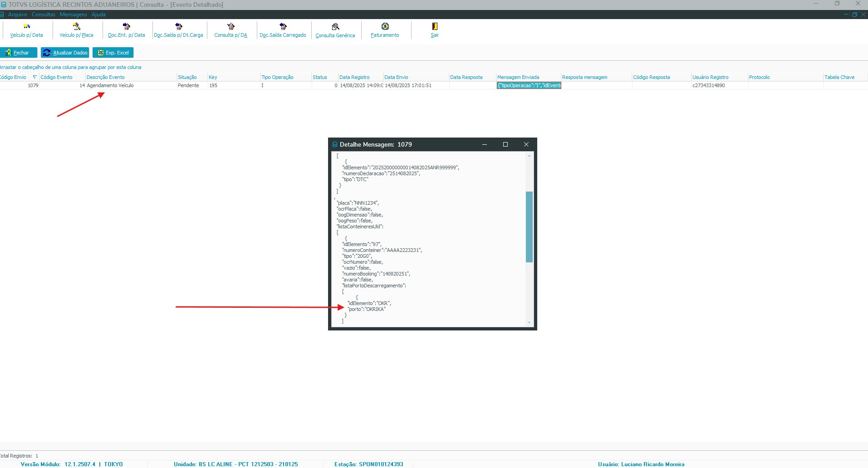Open the Doc.Ent. p/ Data query
868x468 pixels.
127,30
